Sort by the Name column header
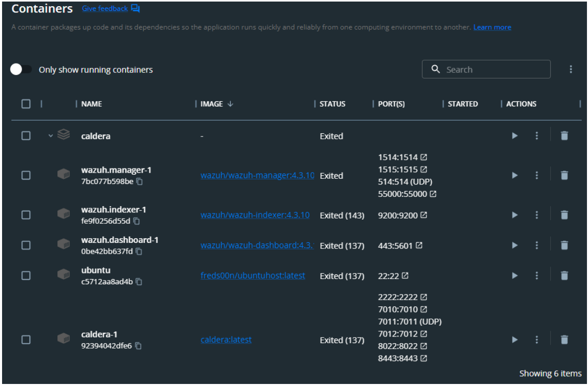588x385 pixels. 92,104
